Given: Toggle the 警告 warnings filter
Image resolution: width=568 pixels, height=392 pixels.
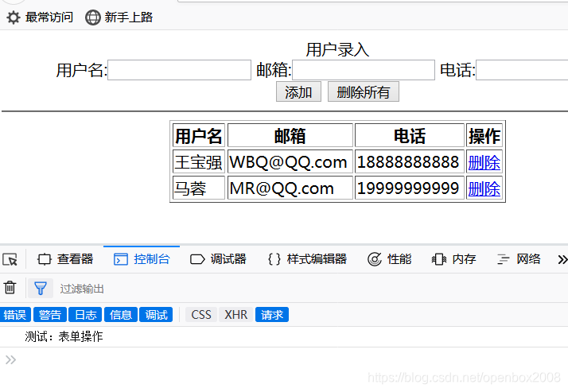Looking at the screenshot, I should pyautogui.click(x=50, y=315).
